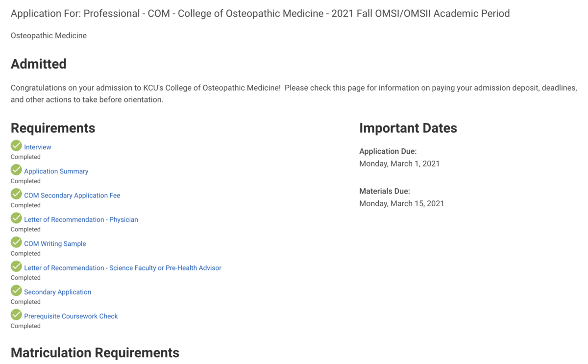Click the green checkmark beside Interview
The width and height of the screenshot is (588, 364).
(x=16, y=146)
